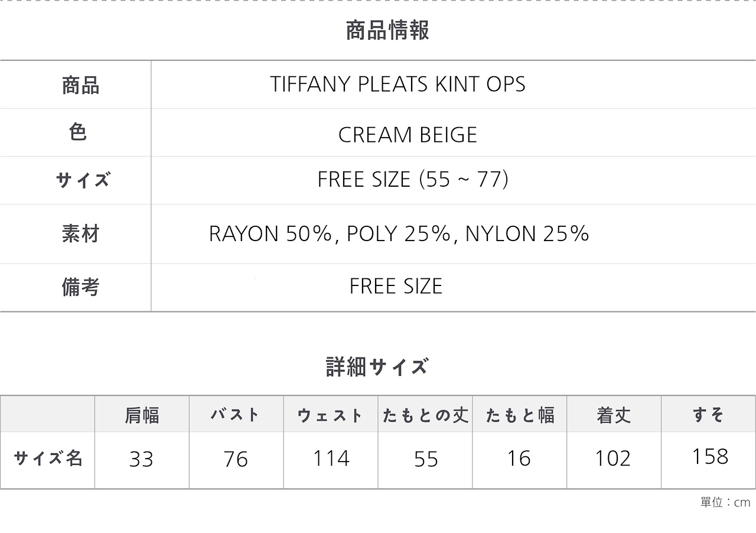Viewport: 756px width, 533px height.
Task: Click the CREAM BEIGE color value
Action: coord(408,135)
